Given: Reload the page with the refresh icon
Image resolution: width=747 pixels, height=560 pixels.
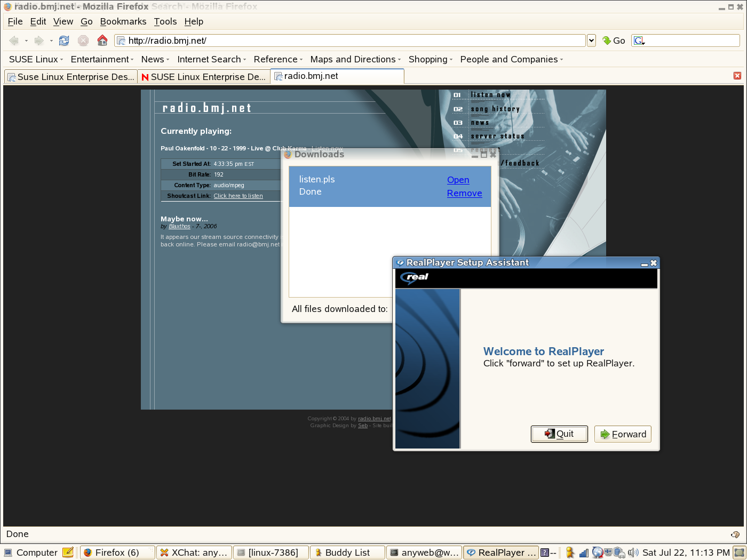Looking at the screenshot, I should coord(64,41).
